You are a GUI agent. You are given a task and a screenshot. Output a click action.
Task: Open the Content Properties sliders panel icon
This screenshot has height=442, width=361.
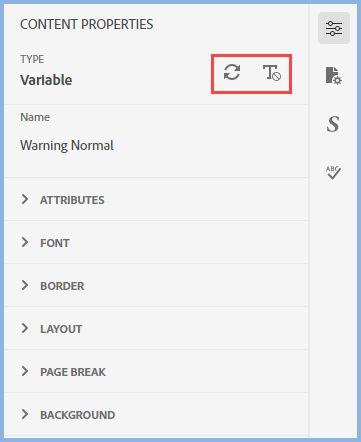coord(334,28)
